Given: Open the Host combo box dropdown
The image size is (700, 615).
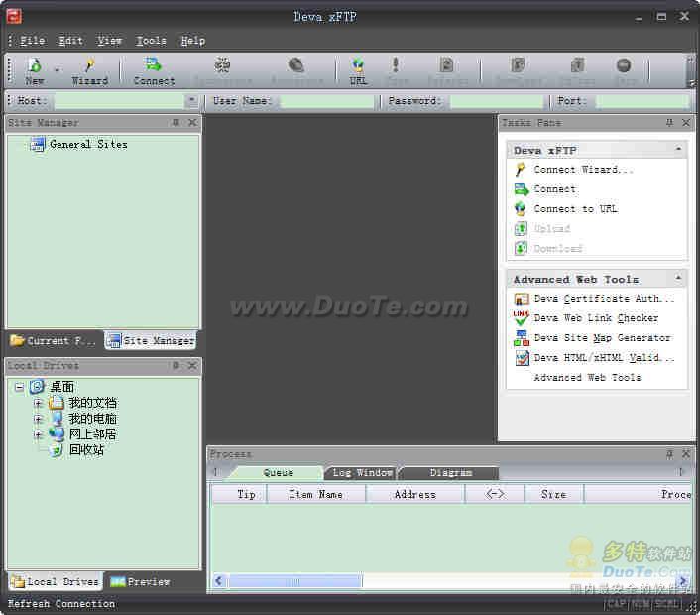Looking at the screenshot, I should [x=191, y=100].
